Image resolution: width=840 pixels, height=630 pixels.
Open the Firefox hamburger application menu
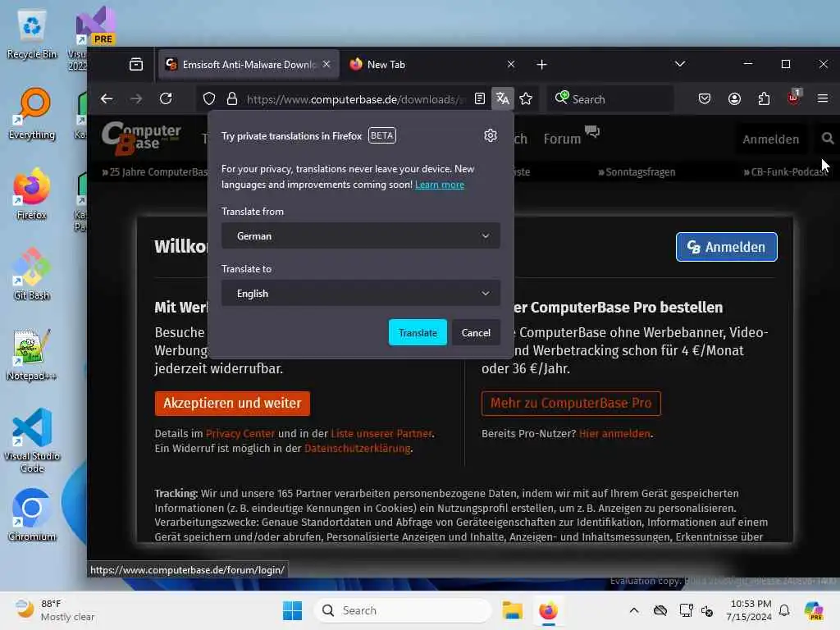823,98
